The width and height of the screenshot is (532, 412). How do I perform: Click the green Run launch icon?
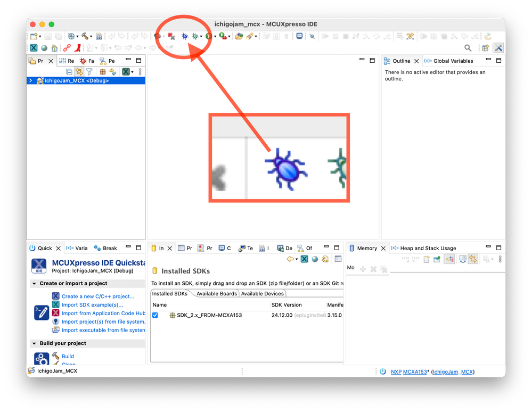point(209,36)
